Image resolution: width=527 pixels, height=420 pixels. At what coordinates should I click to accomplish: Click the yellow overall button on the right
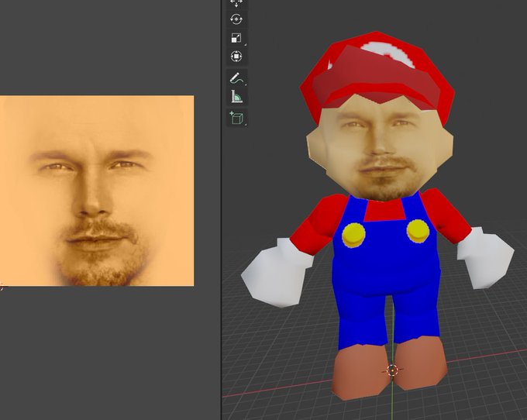[x=418, y=229]
